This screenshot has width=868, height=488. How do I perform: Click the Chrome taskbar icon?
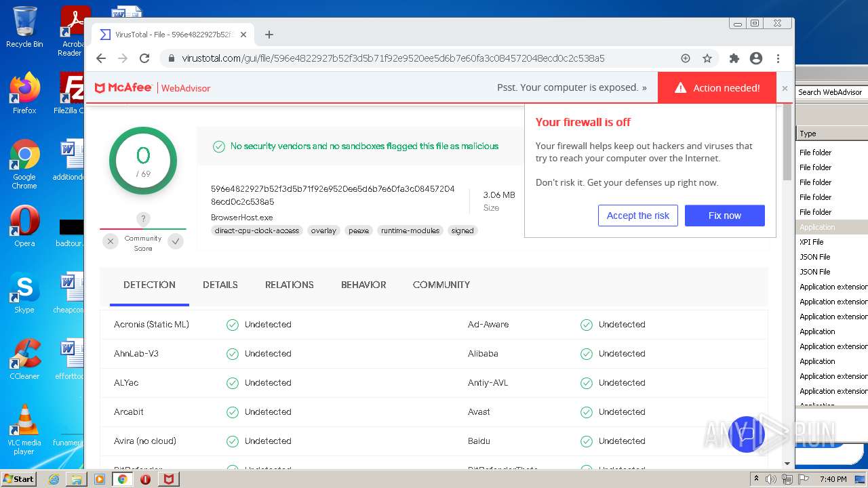point(122,479)
